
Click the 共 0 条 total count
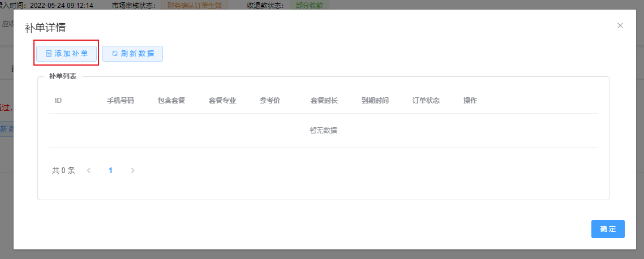[x=63, y=170]
